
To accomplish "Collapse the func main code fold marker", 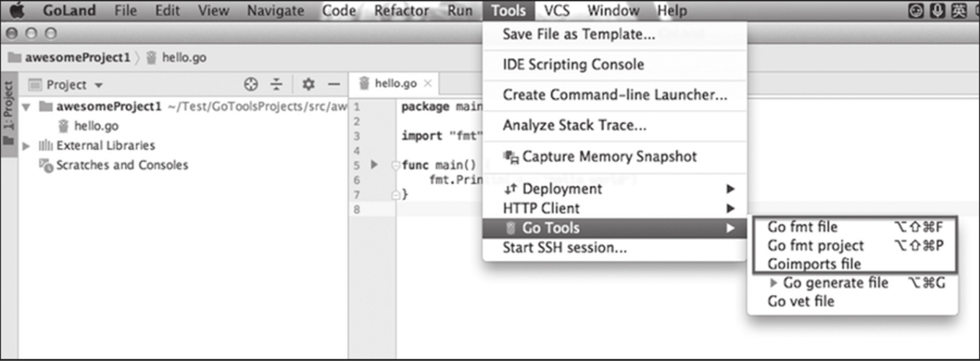I will click(x=396, y=165).
